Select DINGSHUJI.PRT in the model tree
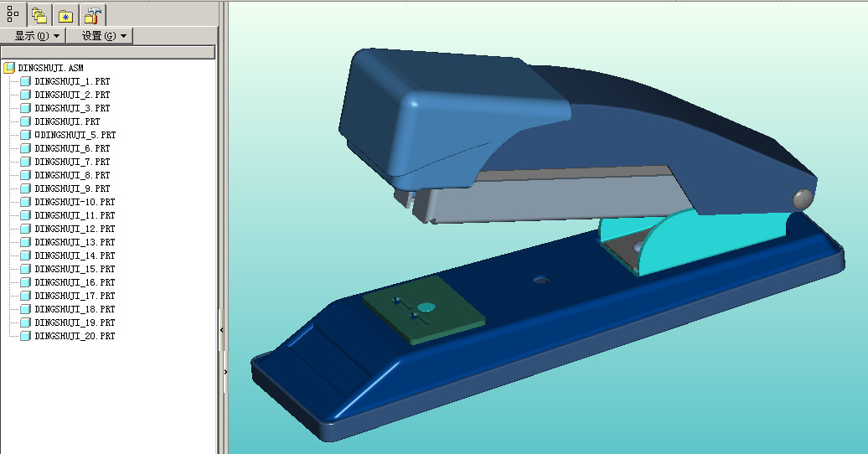Viewport: 868px width, 454px height. tap(67, 121)
